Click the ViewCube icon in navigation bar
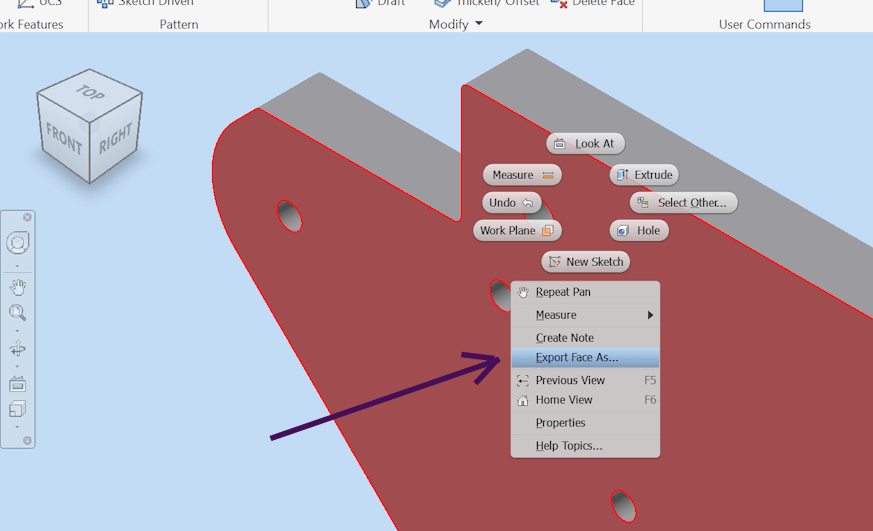The height and width of the screenshot is (531, 873). 18,409
